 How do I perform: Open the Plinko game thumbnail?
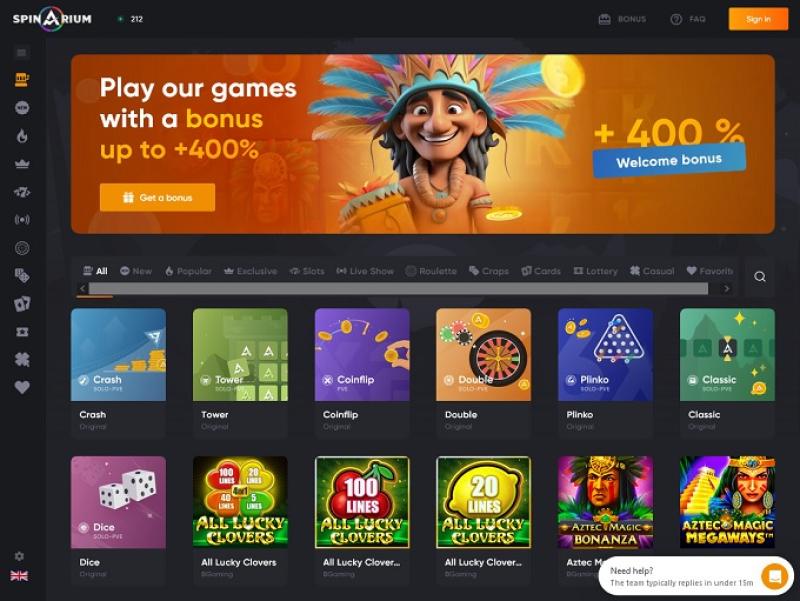coord(605,355)
